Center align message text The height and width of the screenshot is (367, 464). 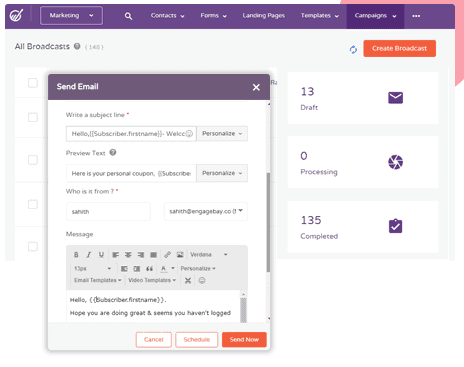[x=128, y=255]
